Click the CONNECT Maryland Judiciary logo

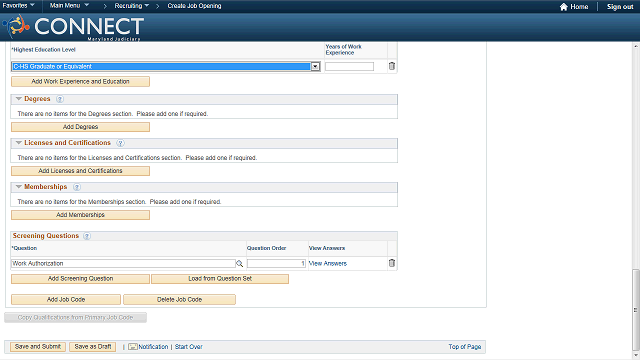coord(73,27)
